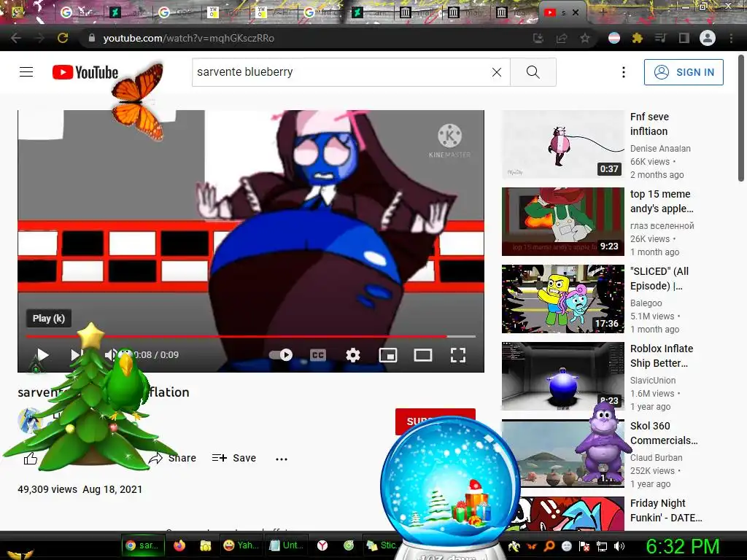This screenshot has height=560, width=747.
Task: Open the system volume tray icon
Action: click(x=619, y=546)
